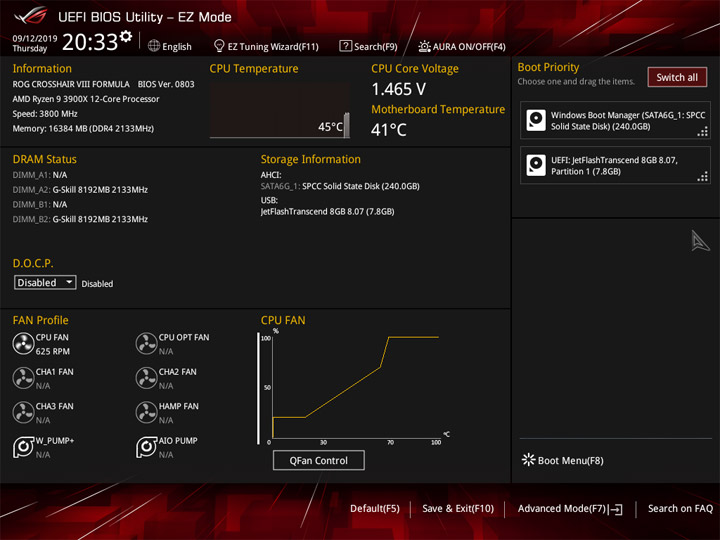Click the EZ Tuning Wizard lightbulb icon
The image size is (720, 540).
[219, 46]
